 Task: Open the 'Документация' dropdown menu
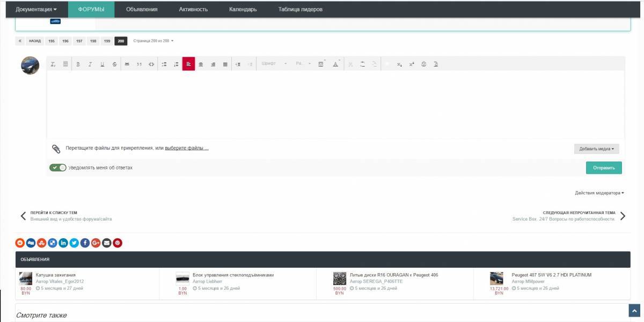coord(36,9)
